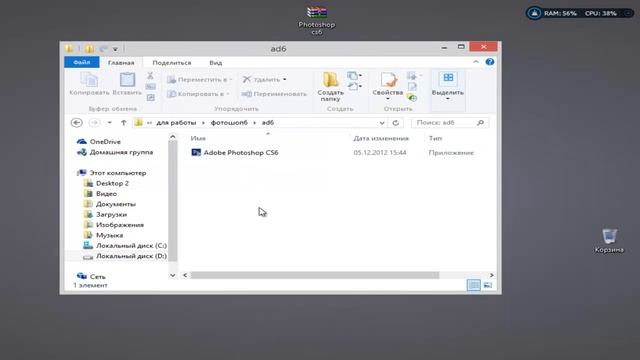The height and width of the screenshot is (360, 640).
Task: Go up one folder level arrow
Action: [123, 122]
